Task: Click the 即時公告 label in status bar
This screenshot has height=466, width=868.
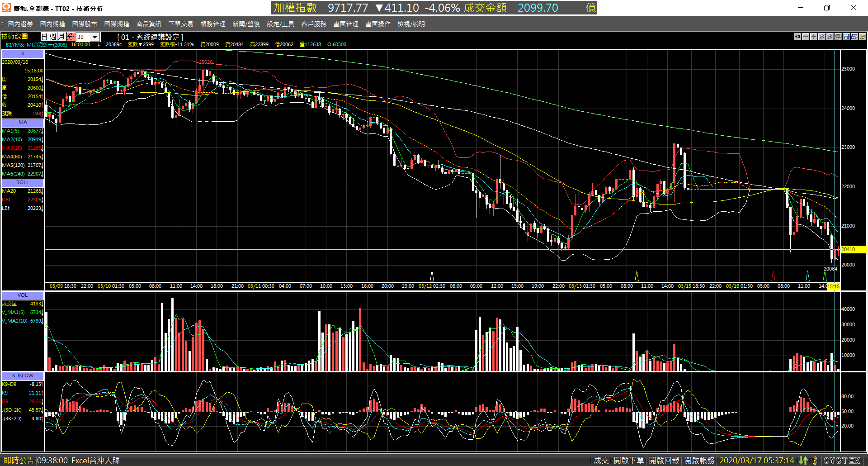Action: click(x=19, y=461)
